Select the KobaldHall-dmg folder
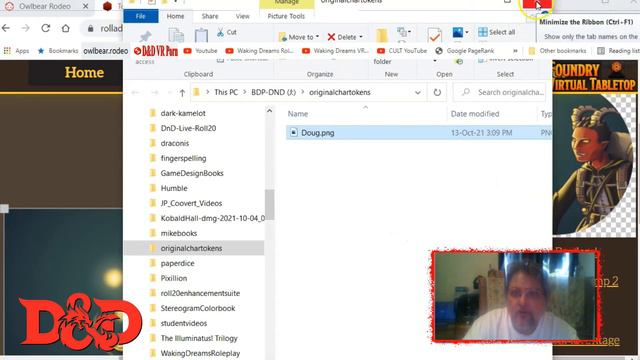The height and width of the screenshot is (360, 640). coord(212,218)
